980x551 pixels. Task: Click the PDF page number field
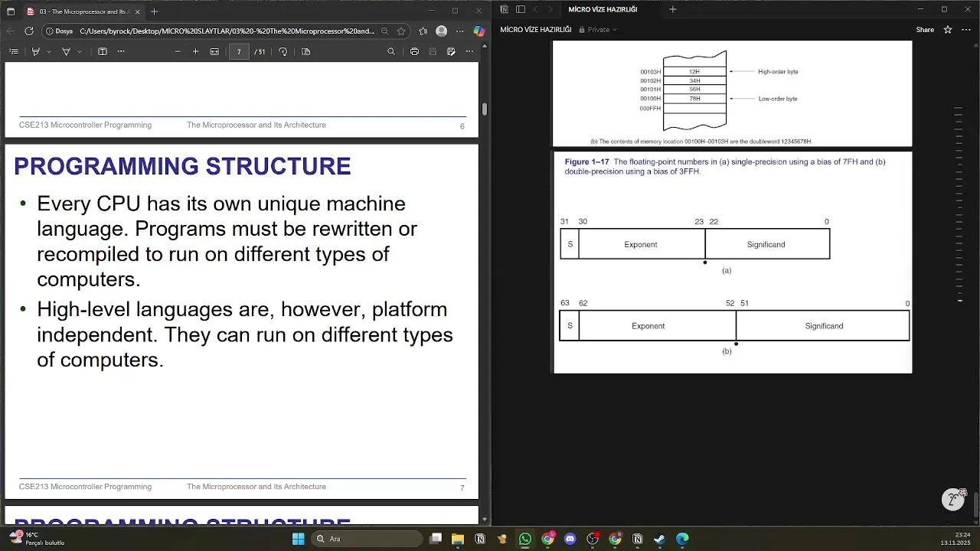(x=239, y=51)
